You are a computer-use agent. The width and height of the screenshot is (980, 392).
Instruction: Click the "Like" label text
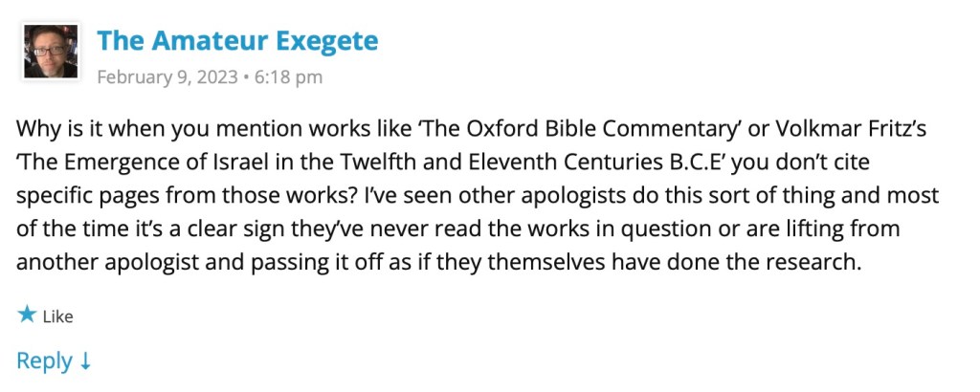click(57, 316)
